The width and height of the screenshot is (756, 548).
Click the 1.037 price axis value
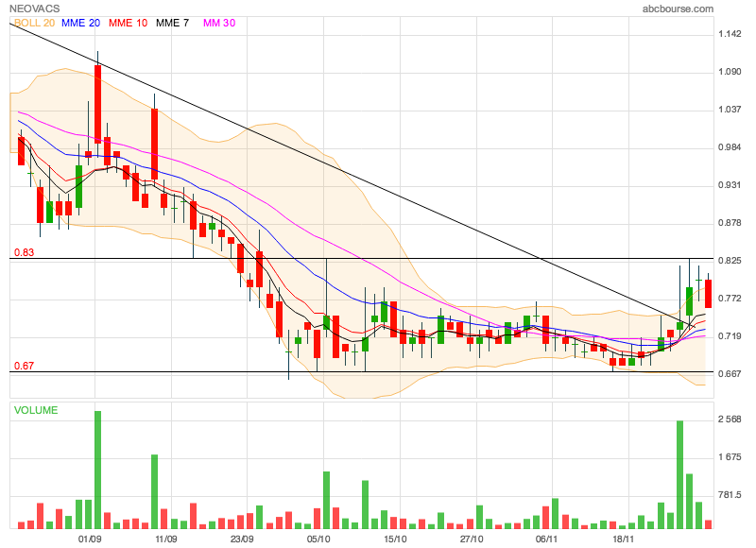(730, 110)
